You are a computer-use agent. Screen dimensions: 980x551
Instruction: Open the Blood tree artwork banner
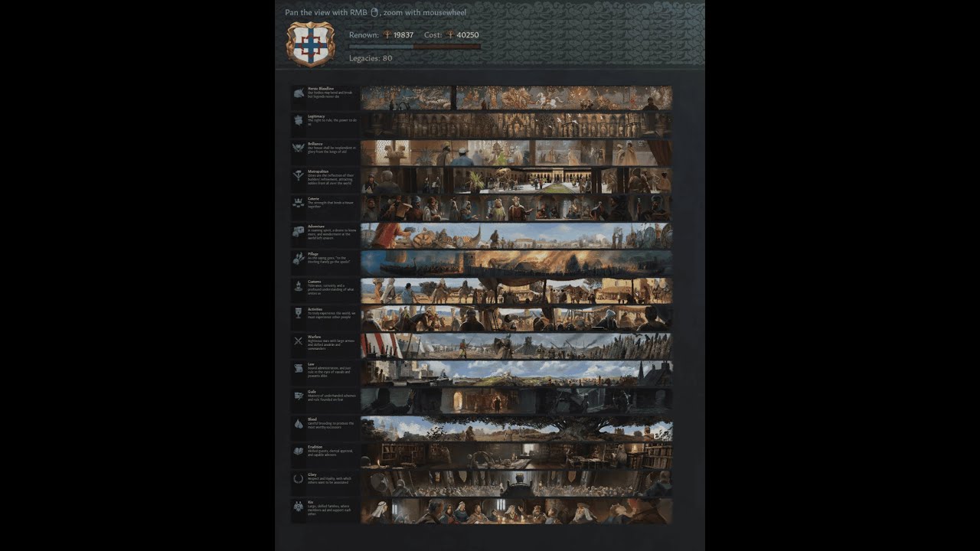pos(517,428)
